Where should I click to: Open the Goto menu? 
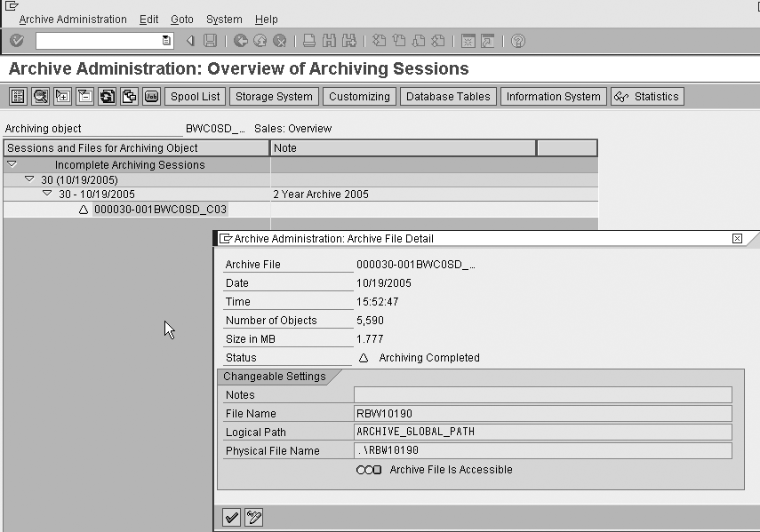coord(181,20)
